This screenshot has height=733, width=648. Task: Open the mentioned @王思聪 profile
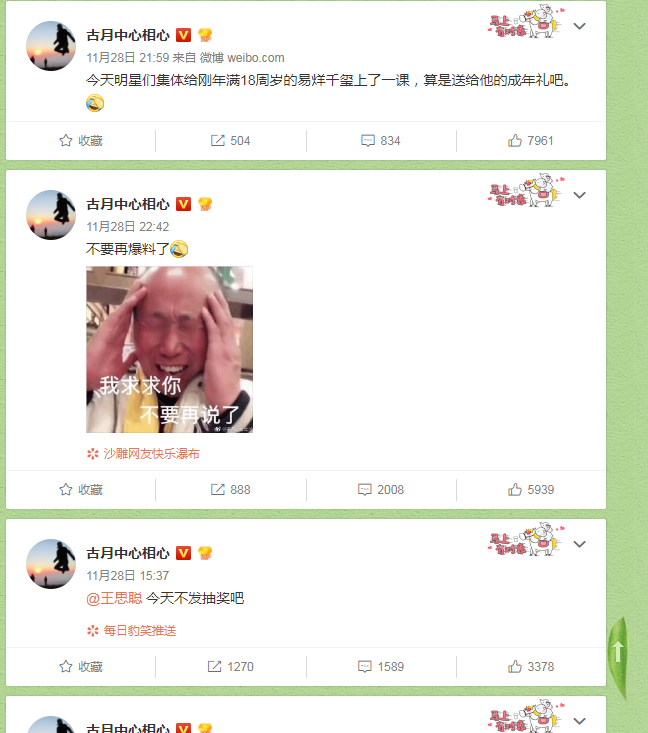(114, 598)
